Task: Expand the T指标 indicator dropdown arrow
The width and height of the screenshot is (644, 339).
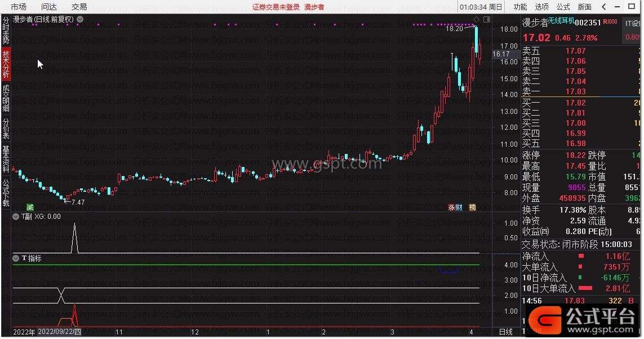Action: coord(16,258)
